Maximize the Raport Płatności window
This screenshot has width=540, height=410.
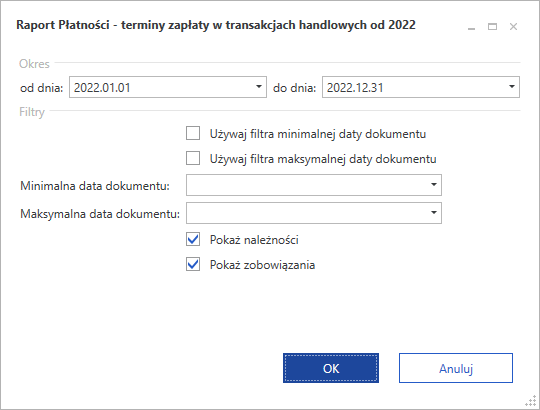click(x=492, y=27)
